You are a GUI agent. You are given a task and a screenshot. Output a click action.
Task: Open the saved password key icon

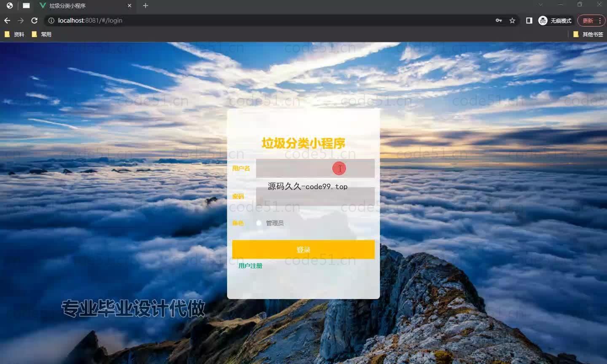click(499, 21)
